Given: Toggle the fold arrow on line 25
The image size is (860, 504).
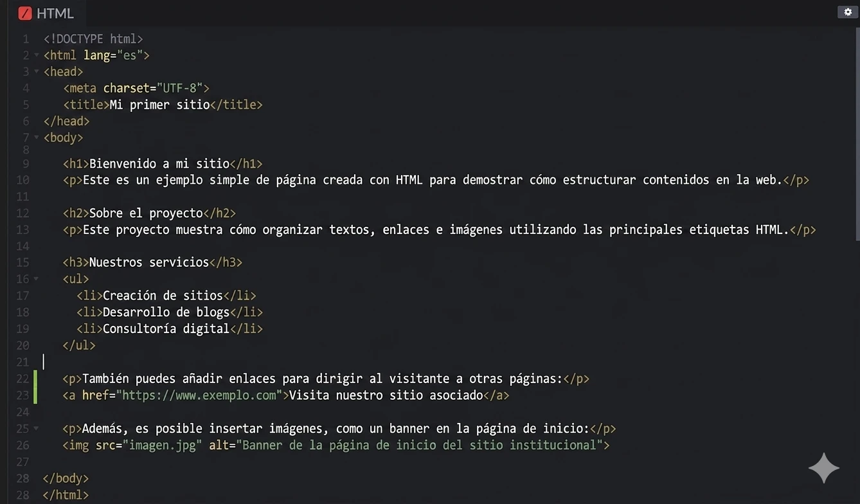Looking at the screenshot, I should (x=36, y=428).
